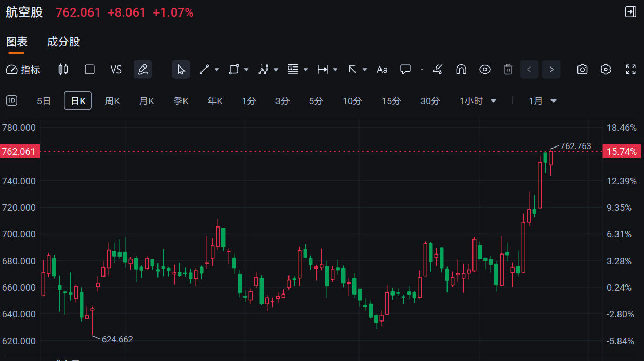
Task: Open the 1月 range dropdown
Action: pos(542,101)
